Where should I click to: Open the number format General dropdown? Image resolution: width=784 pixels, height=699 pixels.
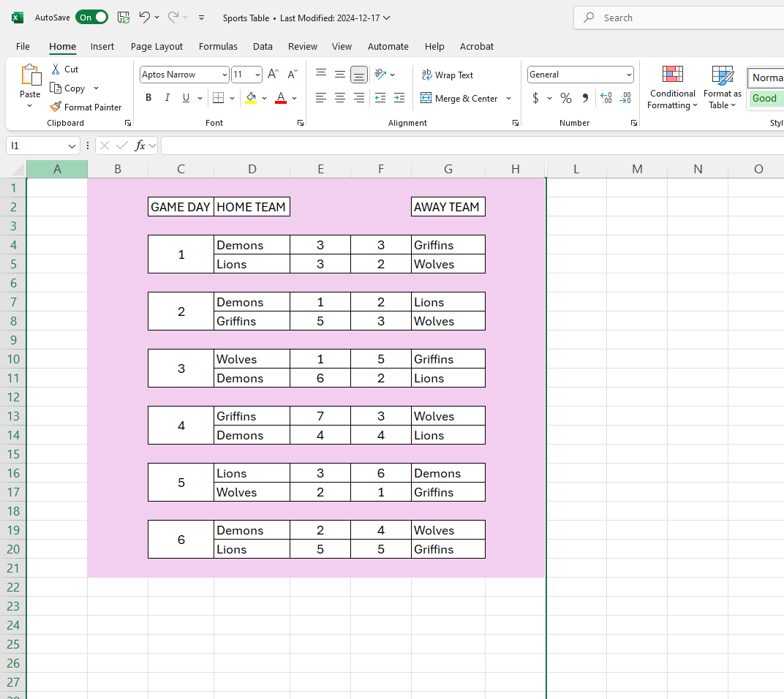point(628,75)
